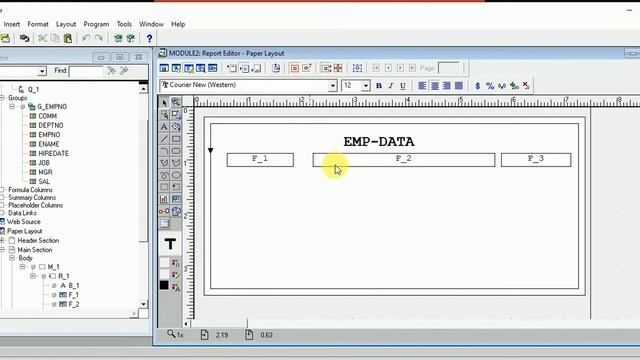Open Line Color palette tool

click(x=176, y=275)
